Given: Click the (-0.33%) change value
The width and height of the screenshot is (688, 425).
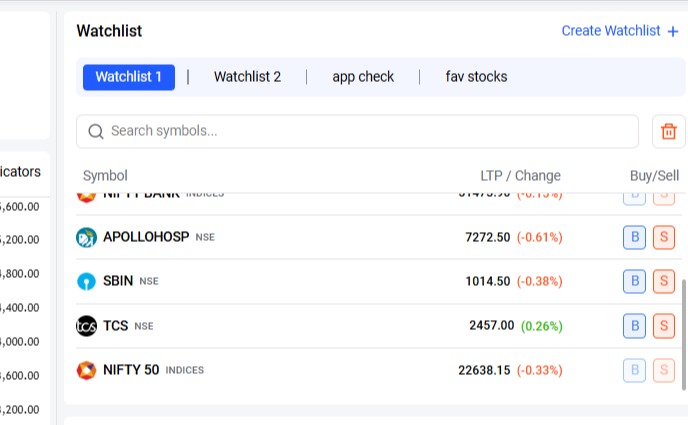Looking at the screenshot, I should coord(539,371).
